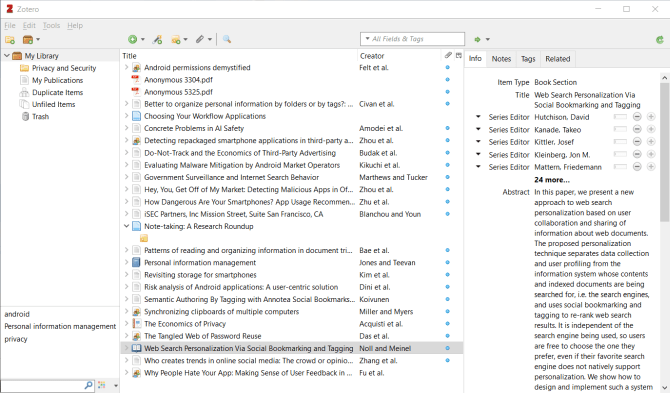Image resolution: width=670 pixels, height=393 pixels.
Task: Click Sync with zotero.org icon
Action: click(660, 40)
